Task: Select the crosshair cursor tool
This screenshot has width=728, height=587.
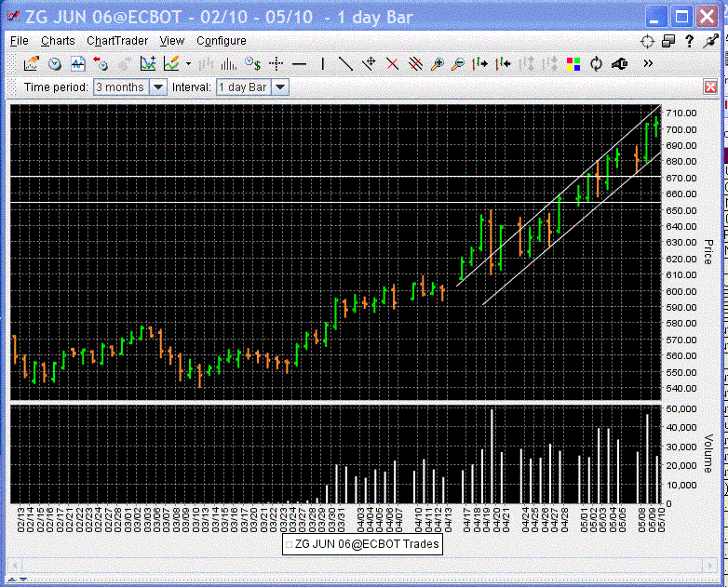Action: (x=276, y=63)
